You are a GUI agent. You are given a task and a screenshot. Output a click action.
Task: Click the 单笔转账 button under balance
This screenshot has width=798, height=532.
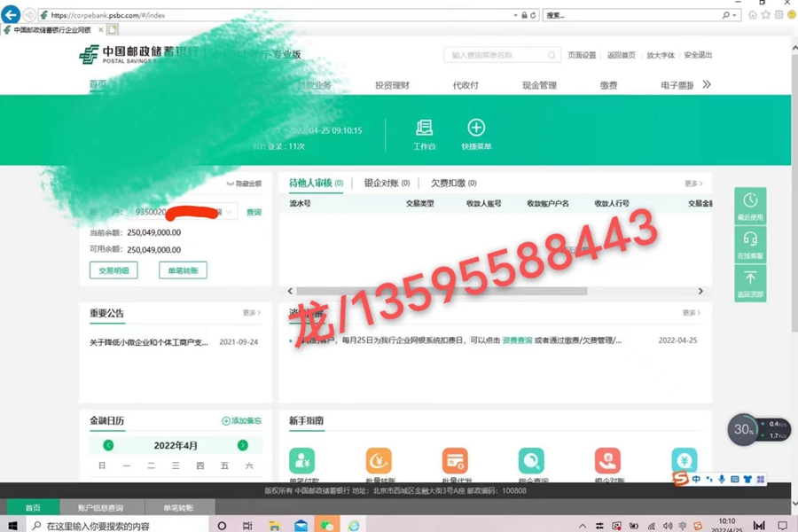click(184, 270)
